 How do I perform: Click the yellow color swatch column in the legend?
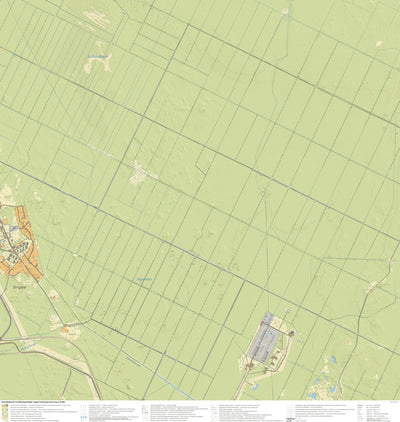pyautogui.click(x=3, y=412)
